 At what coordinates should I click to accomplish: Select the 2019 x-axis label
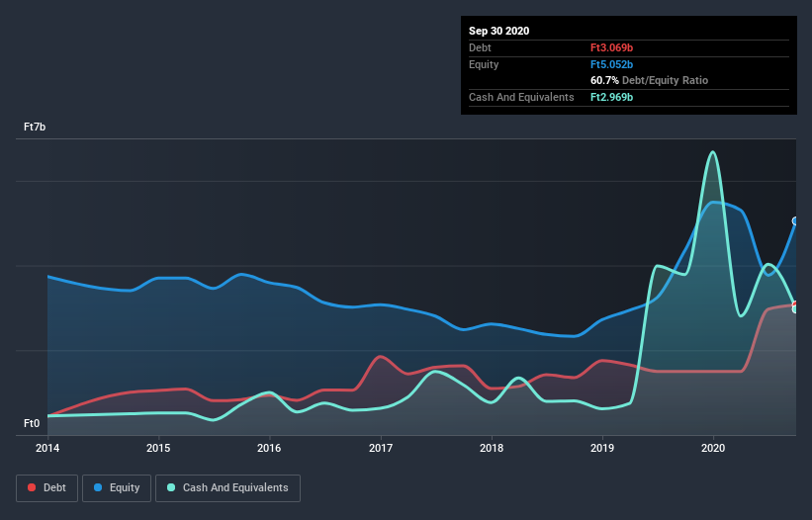point(602,448)
